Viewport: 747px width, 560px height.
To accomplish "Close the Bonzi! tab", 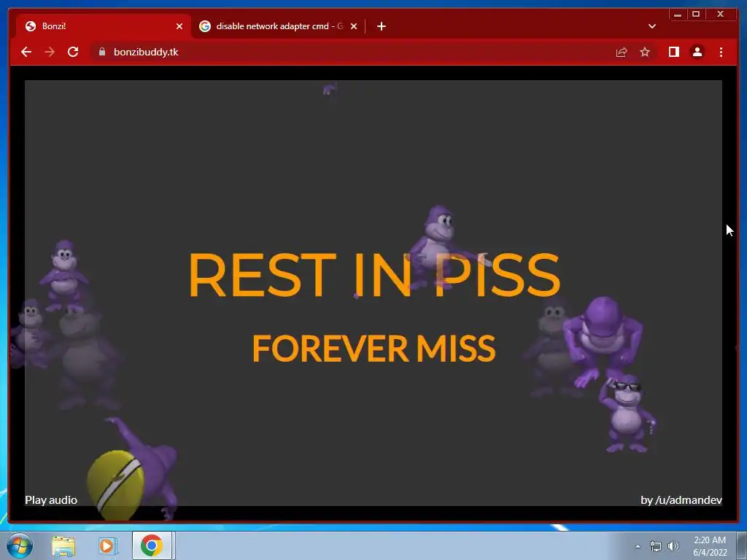I will click(179, 26).
